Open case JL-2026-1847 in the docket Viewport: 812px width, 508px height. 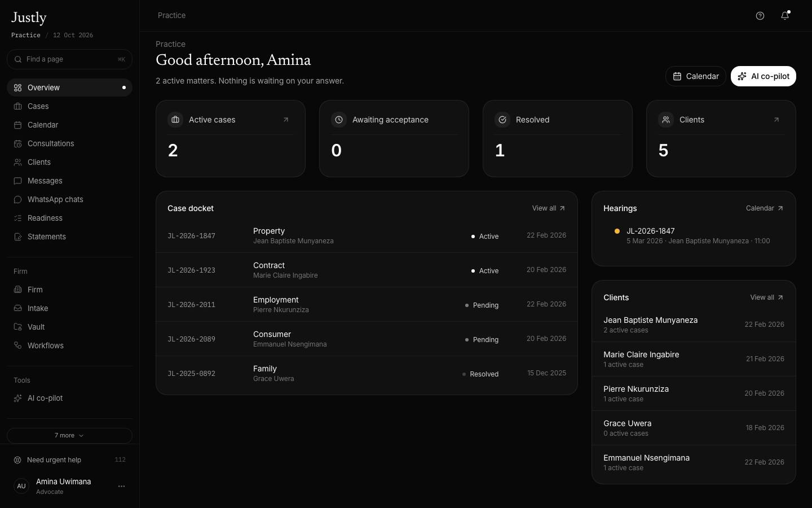click(x=367, y=235)
